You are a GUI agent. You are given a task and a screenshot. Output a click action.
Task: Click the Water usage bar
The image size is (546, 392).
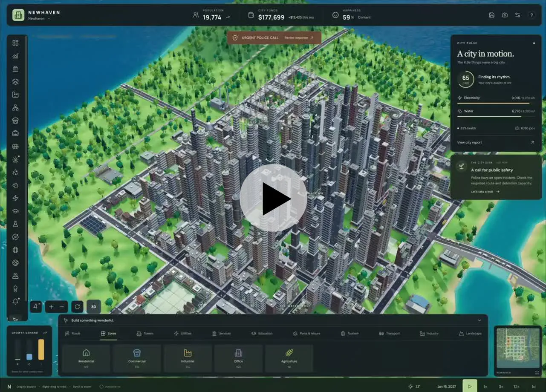point(496,116)
